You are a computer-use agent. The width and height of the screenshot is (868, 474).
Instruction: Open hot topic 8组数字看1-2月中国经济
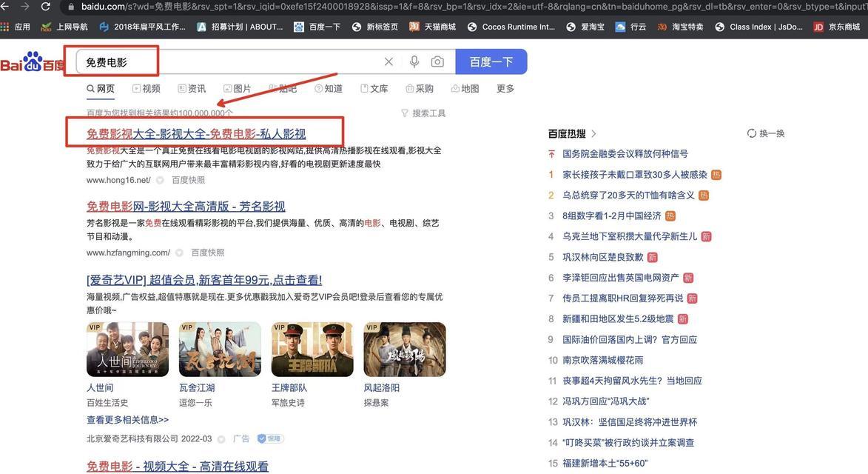pyautogui.click(x=612, y=216)
